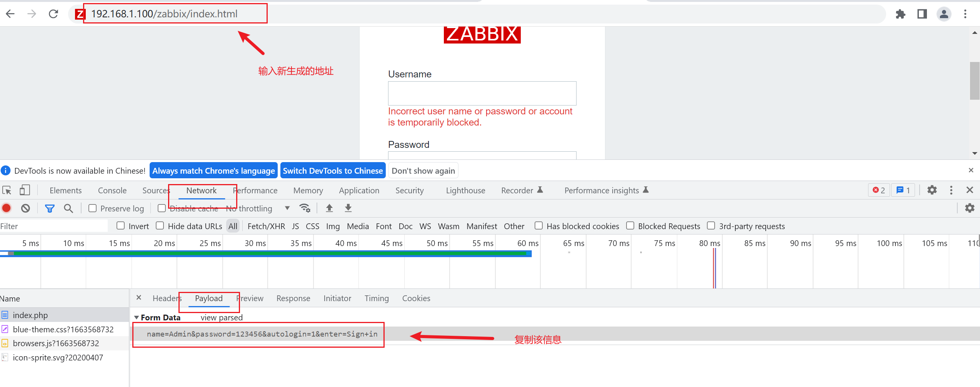The image size is (980, 387).
Task: Select the Response tab
Action: [x=293, y=298]
